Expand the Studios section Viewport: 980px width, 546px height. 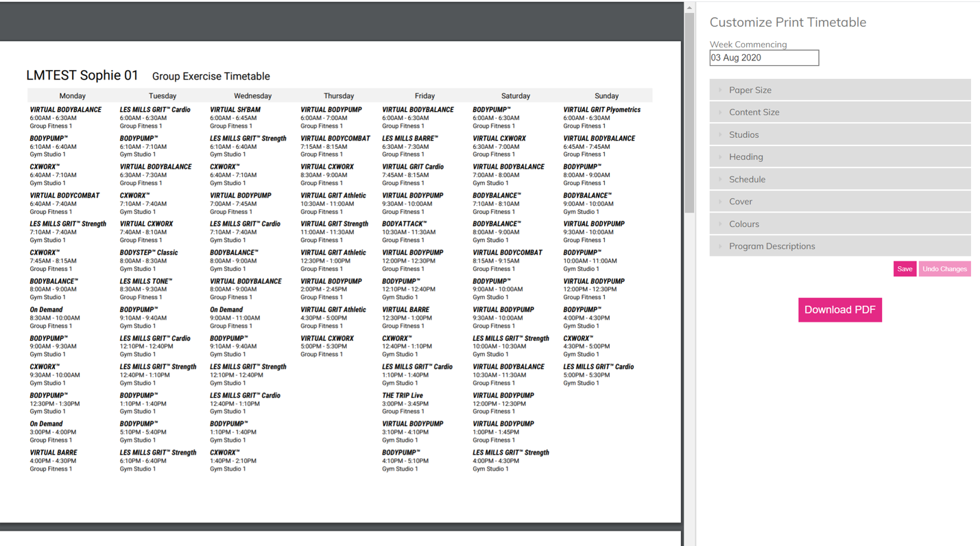tap(840, 134)
